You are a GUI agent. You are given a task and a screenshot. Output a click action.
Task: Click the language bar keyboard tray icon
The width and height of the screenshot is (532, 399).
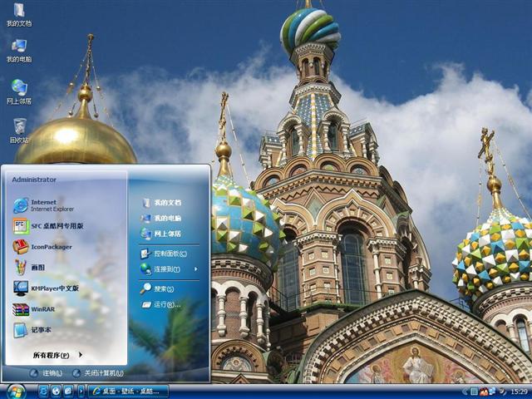pyautogui.click(x=475, y=392)
